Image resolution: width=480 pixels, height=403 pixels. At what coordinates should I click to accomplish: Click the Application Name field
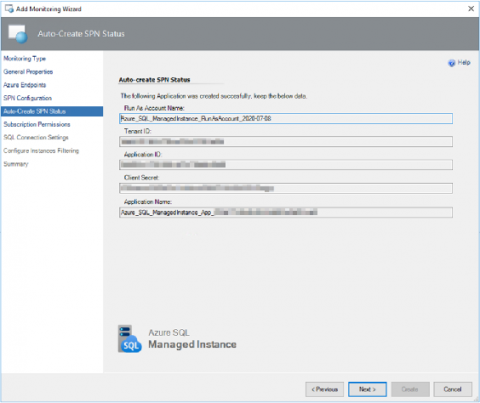click(286, 212)
